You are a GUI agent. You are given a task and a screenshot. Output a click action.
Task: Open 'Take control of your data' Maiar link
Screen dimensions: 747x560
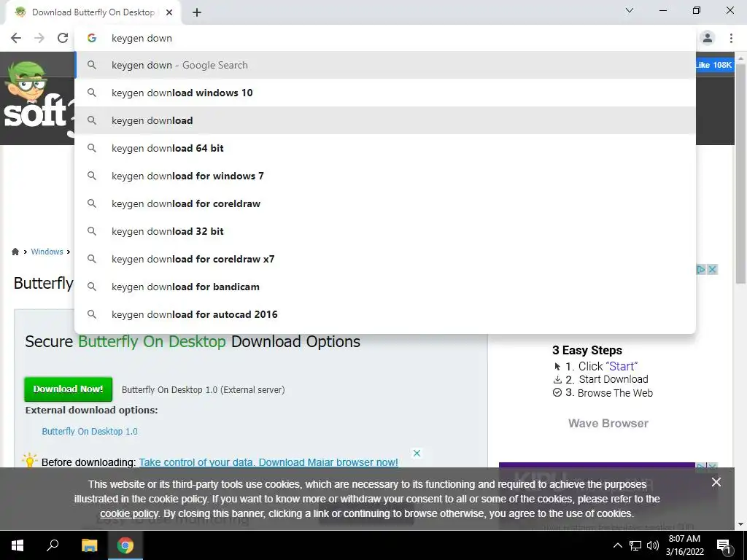click(x=268, y=462)
